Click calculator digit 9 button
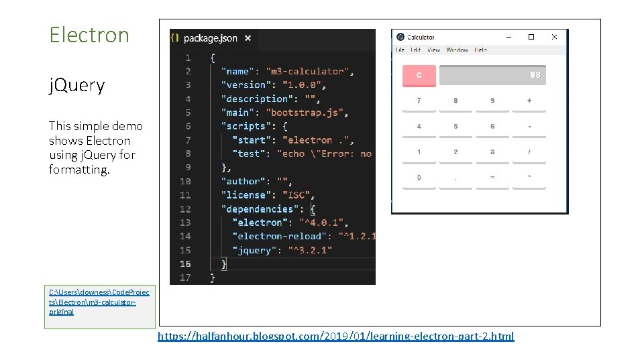This screenshot has height=362, width=644. pyautogui.click(x=492, y=102)
